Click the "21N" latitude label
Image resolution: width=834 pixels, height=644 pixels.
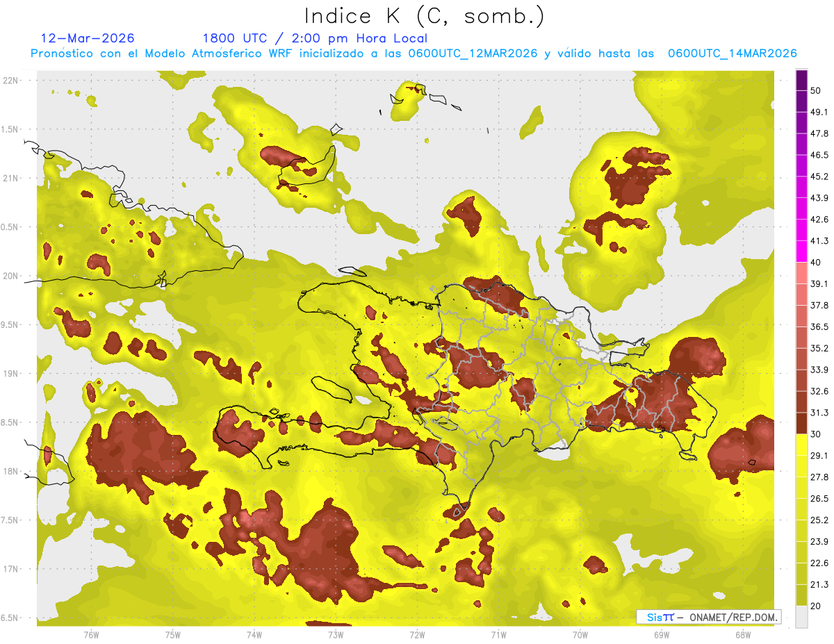pyautogui.click(x=11, y=178)
